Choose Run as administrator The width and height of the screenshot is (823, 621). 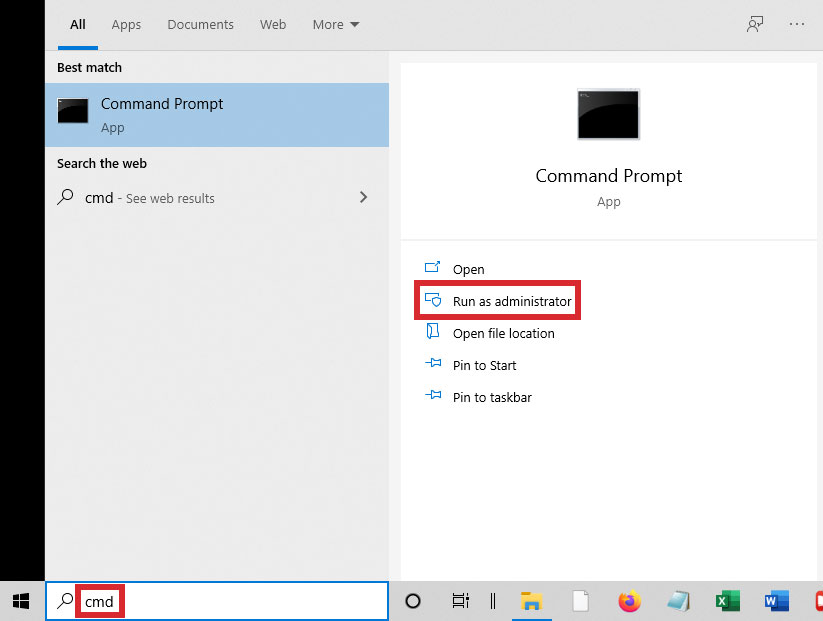pos(512,301)
